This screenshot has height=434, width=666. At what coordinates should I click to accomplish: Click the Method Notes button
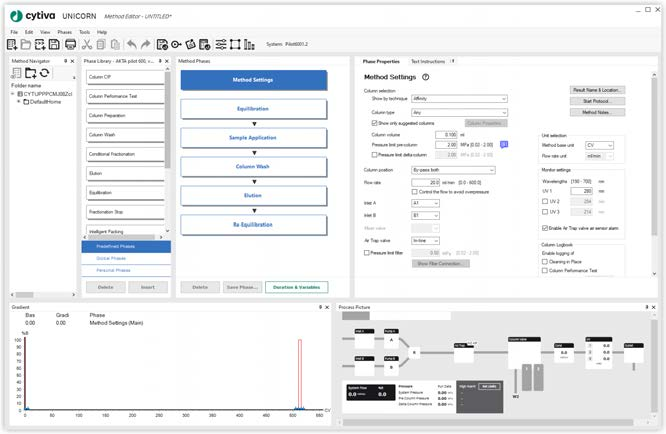point(597,112)
